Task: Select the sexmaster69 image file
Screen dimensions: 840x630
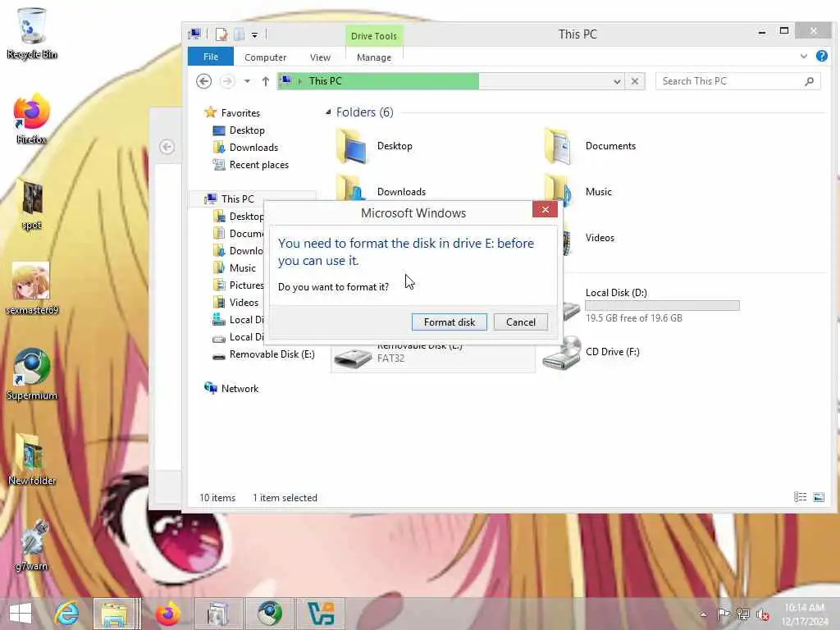Action: click(x=32, y=288)
